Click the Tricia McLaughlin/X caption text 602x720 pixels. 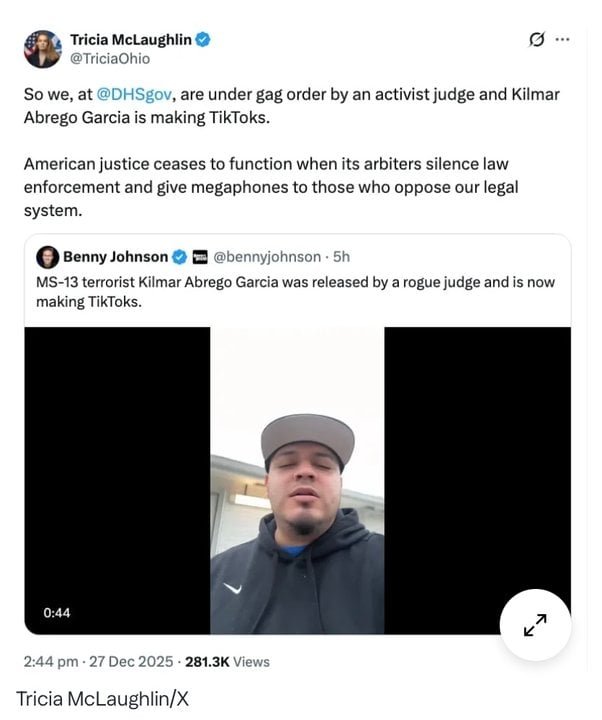point(102,697)
